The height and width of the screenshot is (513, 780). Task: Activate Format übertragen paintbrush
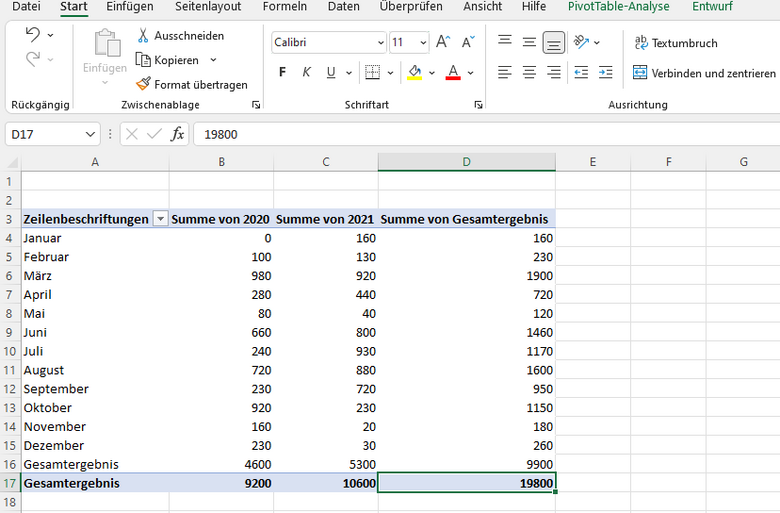(x=144, y=84)
